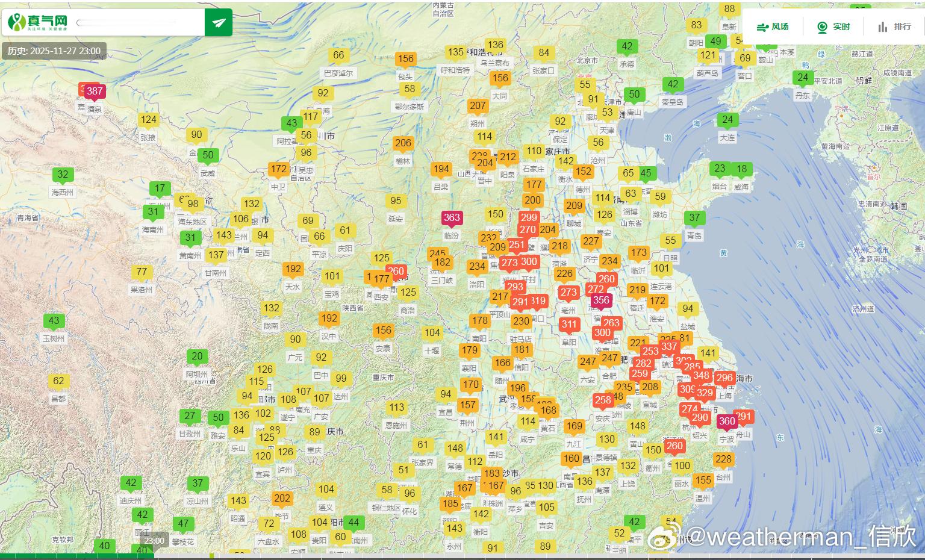This screenshot has height=560, width=925.
Task: Click the 136 marker at 乌兰察布
Action: point(495,45)
